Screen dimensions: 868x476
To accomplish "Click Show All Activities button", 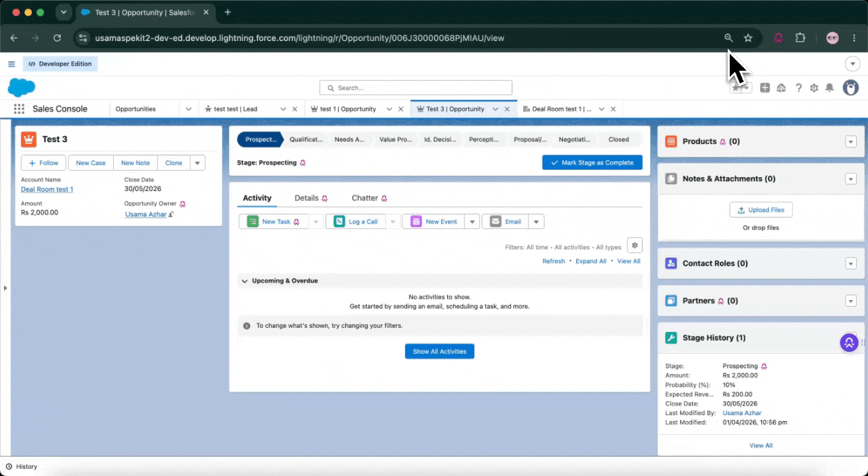I will tap(439, 352).
